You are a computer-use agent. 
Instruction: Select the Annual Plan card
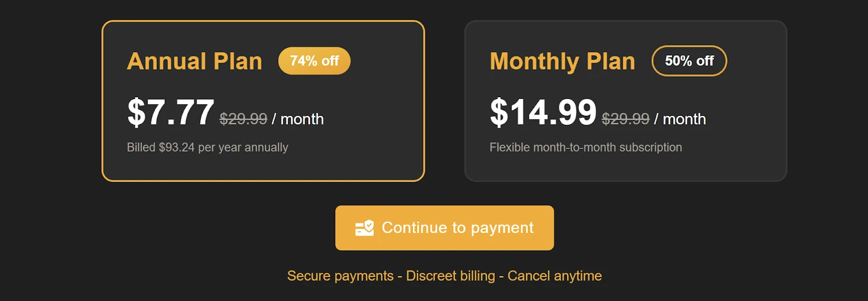(263, 101)
